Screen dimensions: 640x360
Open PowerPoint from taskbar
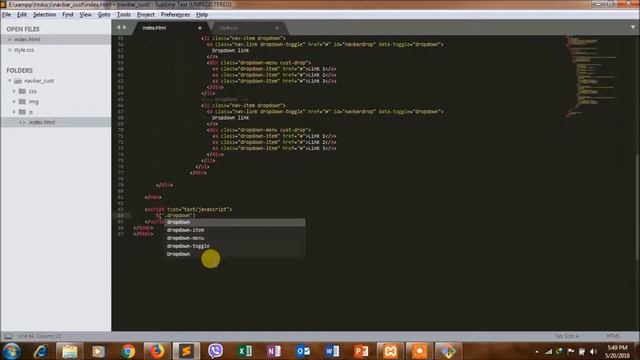coord(361,351)
